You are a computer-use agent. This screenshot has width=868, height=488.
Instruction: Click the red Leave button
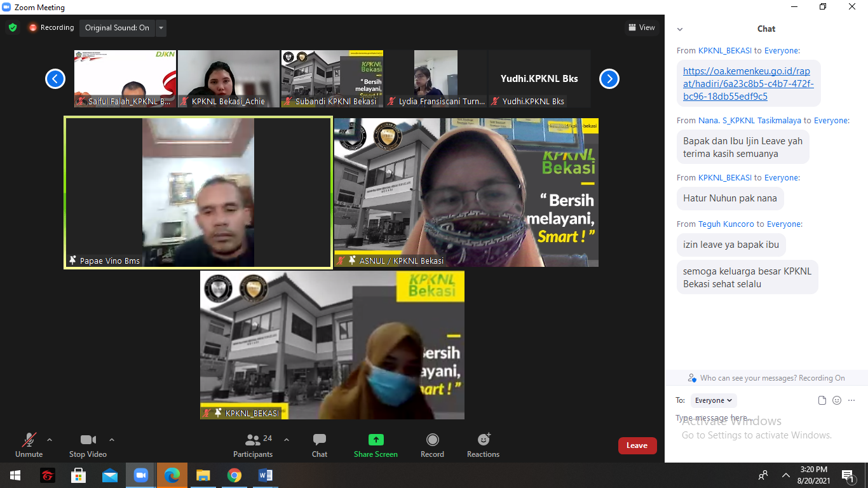click(x=637, y=445)
